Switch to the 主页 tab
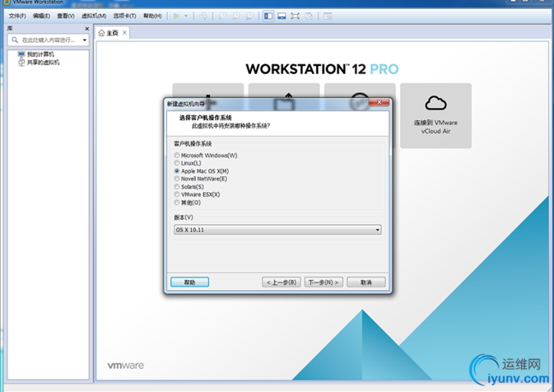 pyautogui.click(x=112, y=33)
